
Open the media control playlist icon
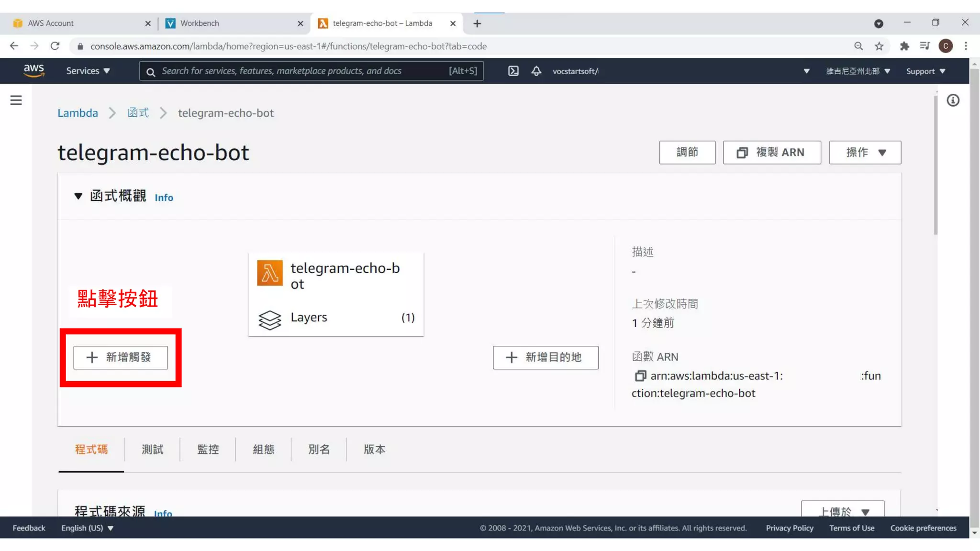click(924, 46)
